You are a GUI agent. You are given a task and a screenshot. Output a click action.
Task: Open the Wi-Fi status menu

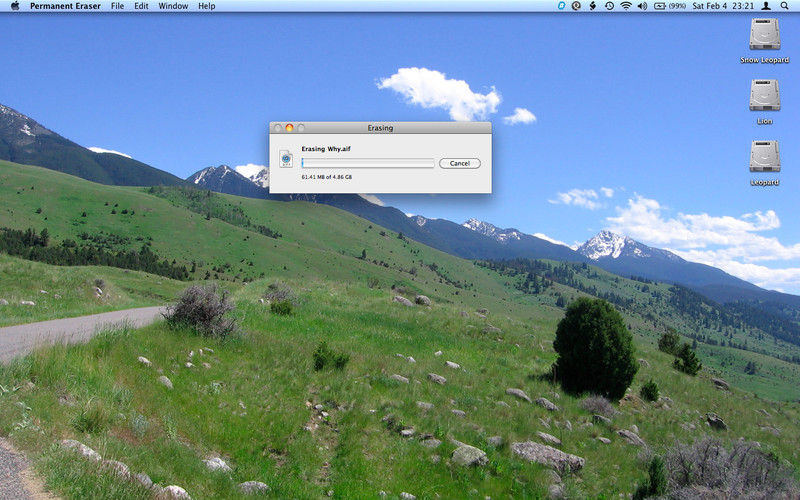626,6
